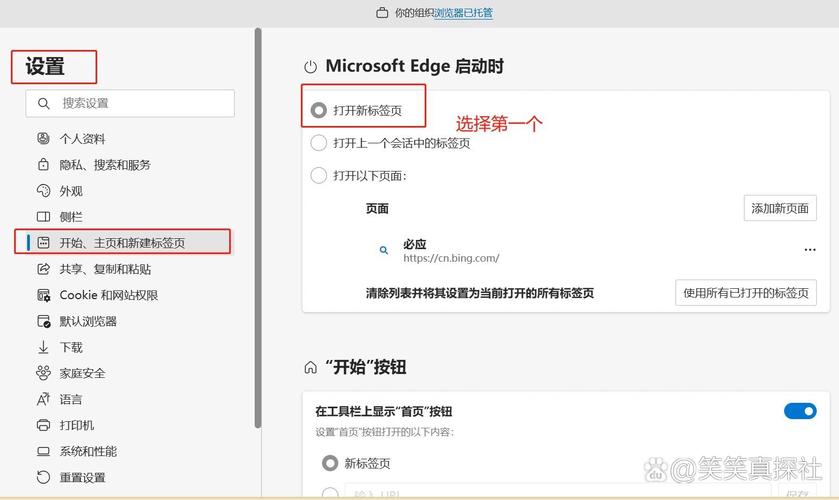Click the share icon beside 共享、复制和粘贴

43,269
